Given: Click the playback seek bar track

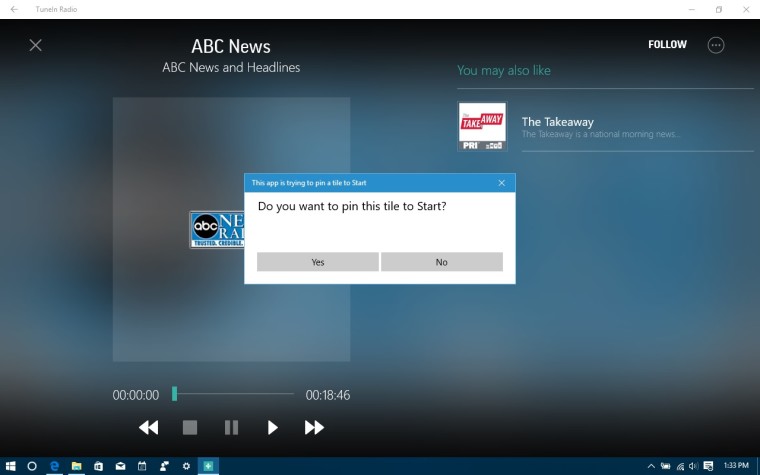Looking at the screenshot, I should pos(233,394).
